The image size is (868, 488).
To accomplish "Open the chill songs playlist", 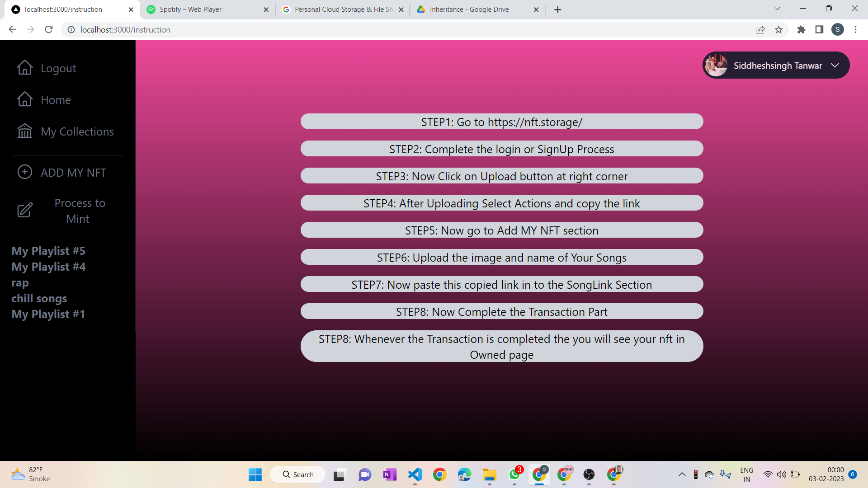I will point(39,298).
